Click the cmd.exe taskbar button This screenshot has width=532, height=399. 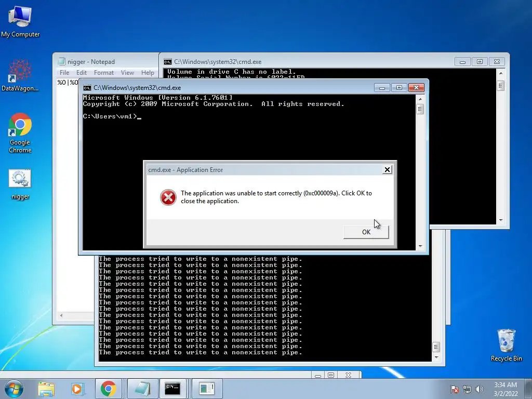pos(172,389)
